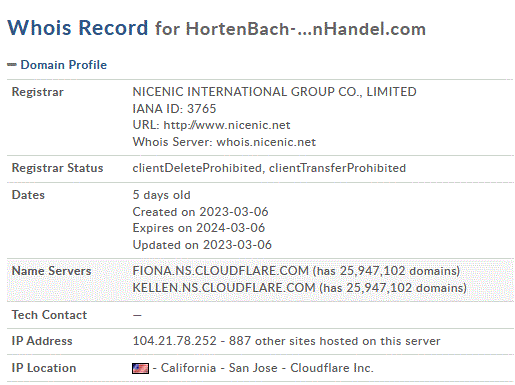Select the clientDeleteProhibited, clientTransferProhibited status text
515x385 pixels.
tap(269, 168)
